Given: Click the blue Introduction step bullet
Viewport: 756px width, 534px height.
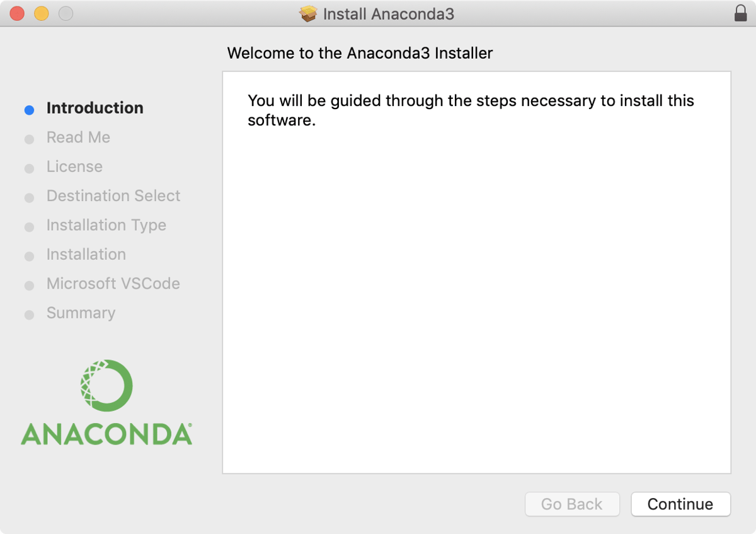Looking at the screenshot, I should pos(29,110).
